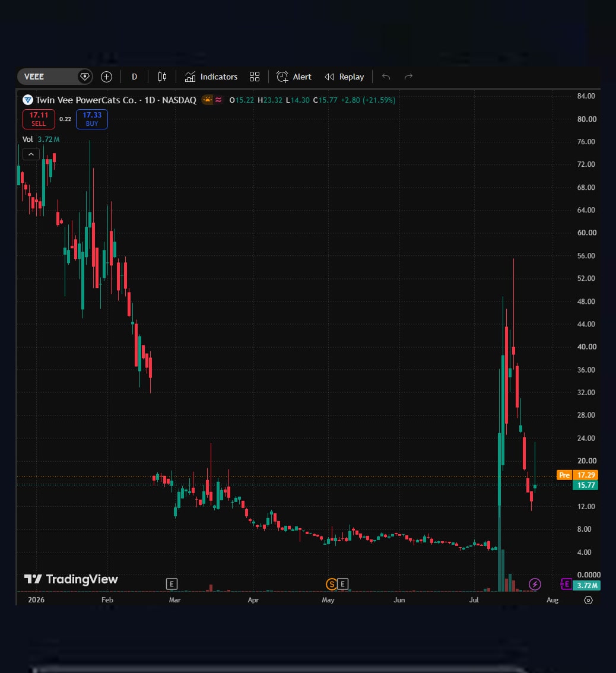This screenshot has height=673, width=616.
Task: Click the Pre 17.29 price label
Action: [577, 475]
